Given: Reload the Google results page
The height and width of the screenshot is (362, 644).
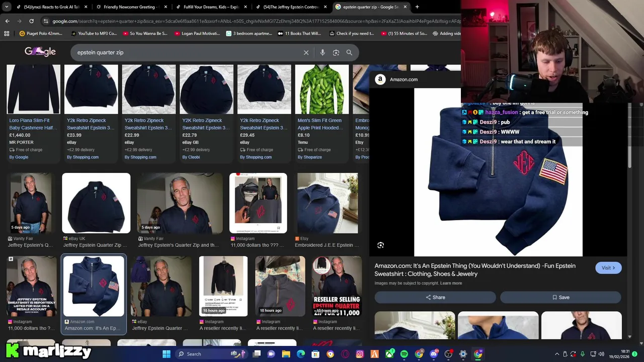Looking at the screenshot, I should (x=31, y=21).
